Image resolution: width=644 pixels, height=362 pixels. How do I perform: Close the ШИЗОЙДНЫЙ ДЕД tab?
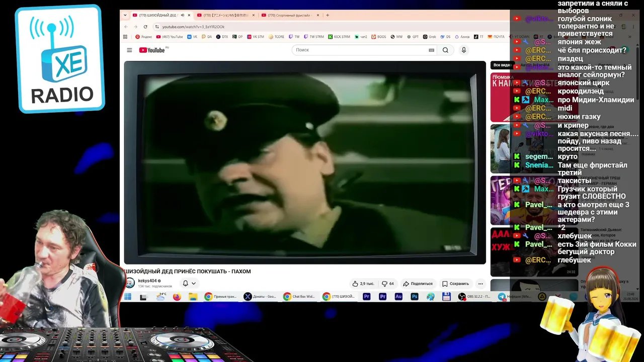click(x=189, y=15)
